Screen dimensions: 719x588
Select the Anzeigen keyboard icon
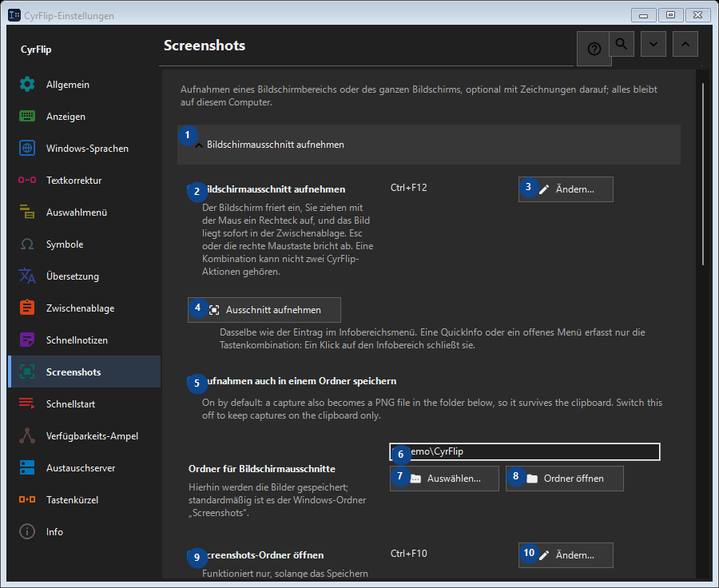tap(27, 117)
